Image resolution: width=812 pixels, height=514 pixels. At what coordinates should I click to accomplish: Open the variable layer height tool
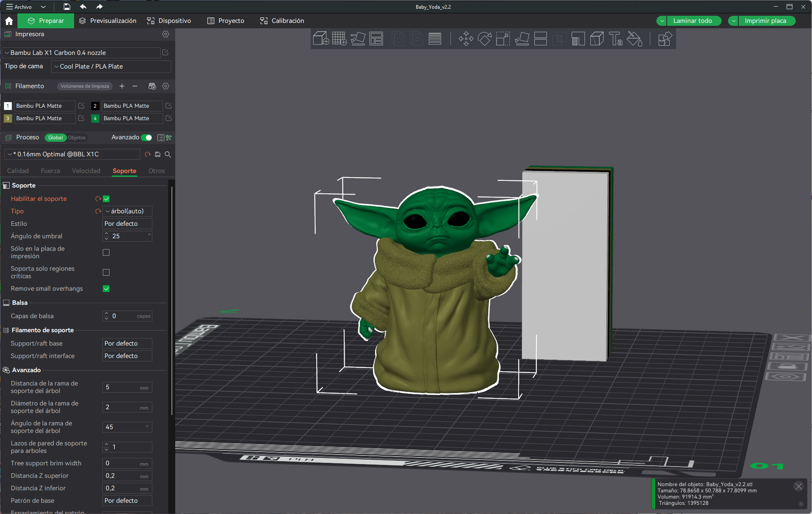(435, 39)
